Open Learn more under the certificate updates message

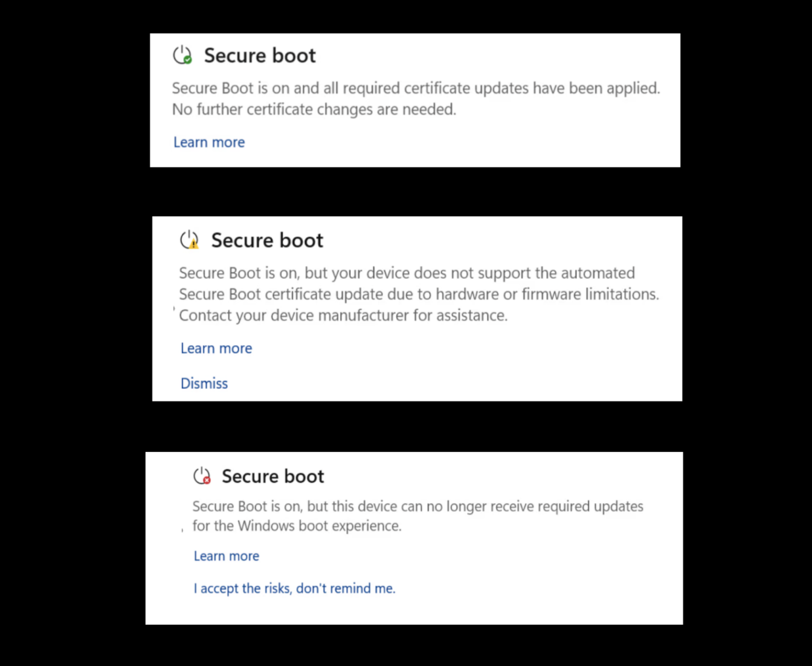[208, 142]
